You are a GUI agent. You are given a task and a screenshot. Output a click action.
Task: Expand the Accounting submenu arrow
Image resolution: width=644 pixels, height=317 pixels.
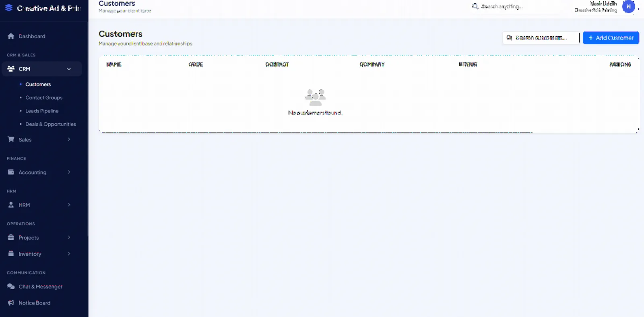point(69,172)
